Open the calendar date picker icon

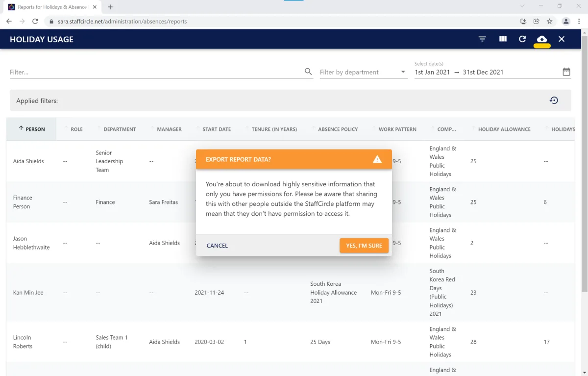566,72
